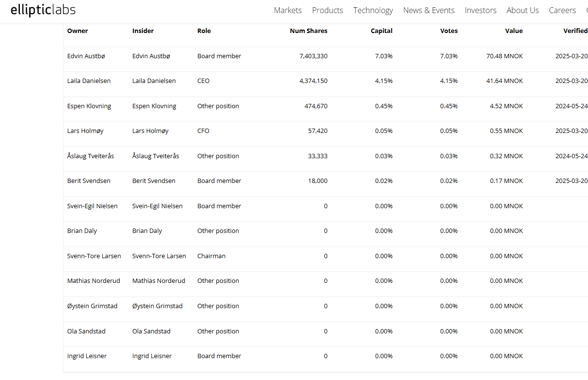Select insider Laila Danielsen
The width and height of the screenshot is (588, 380).
(154, 81)
